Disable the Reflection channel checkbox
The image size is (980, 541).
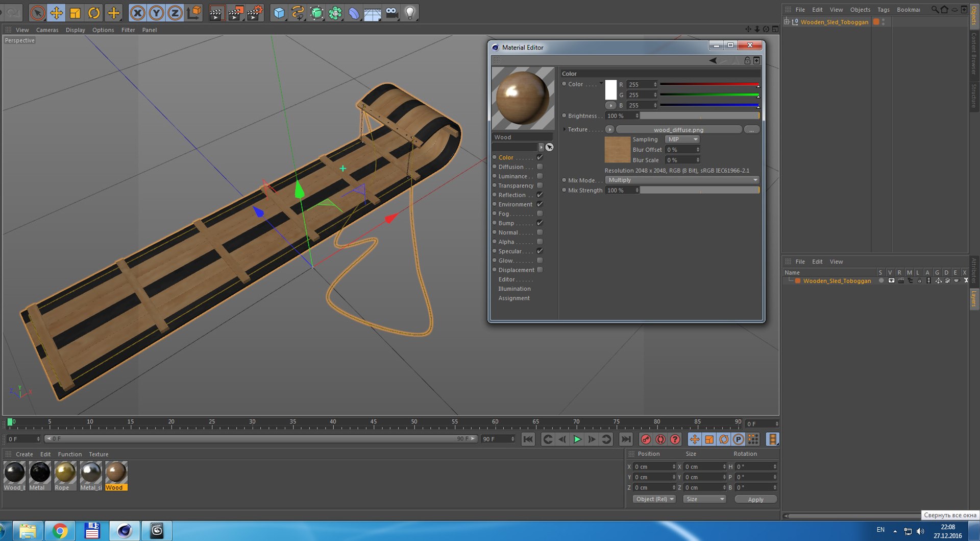pos(540,195)
